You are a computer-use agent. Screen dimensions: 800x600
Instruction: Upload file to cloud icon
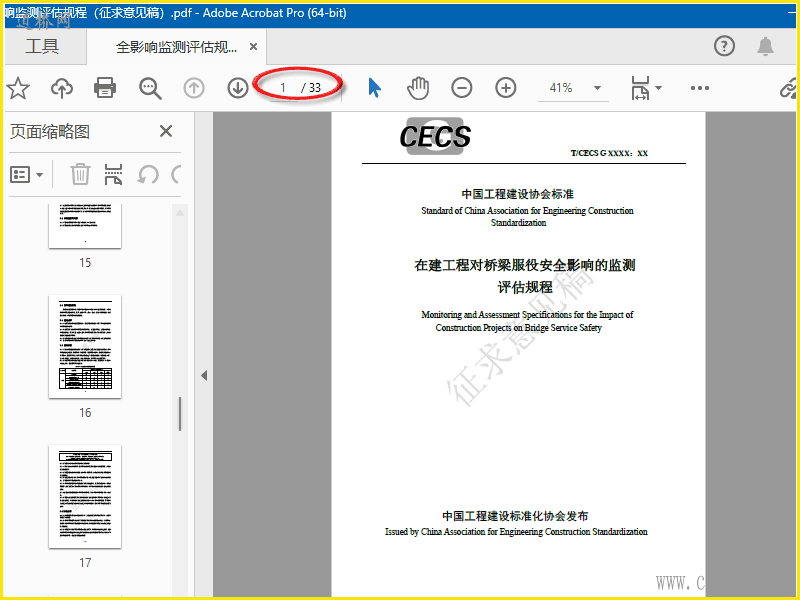point(62,88)
